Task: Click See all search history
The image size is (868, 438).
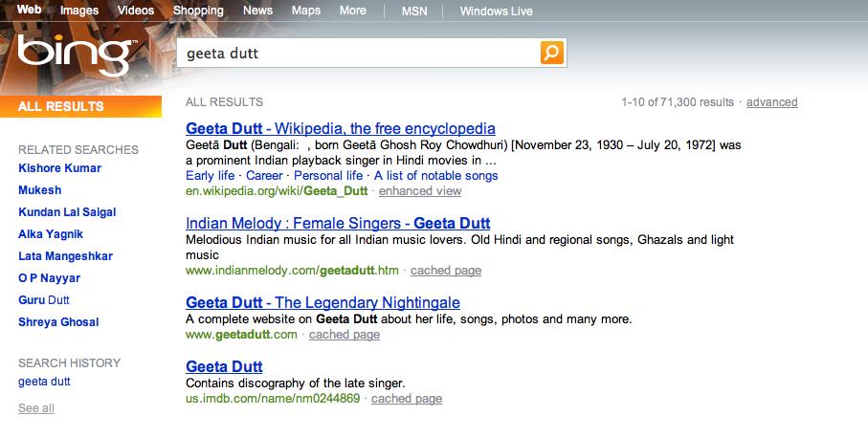Action: pyautogui.click(x=36, y=408)
